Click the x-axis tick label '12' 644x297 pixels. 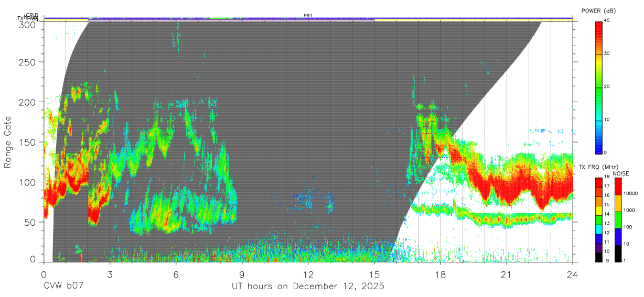point(308,274)
